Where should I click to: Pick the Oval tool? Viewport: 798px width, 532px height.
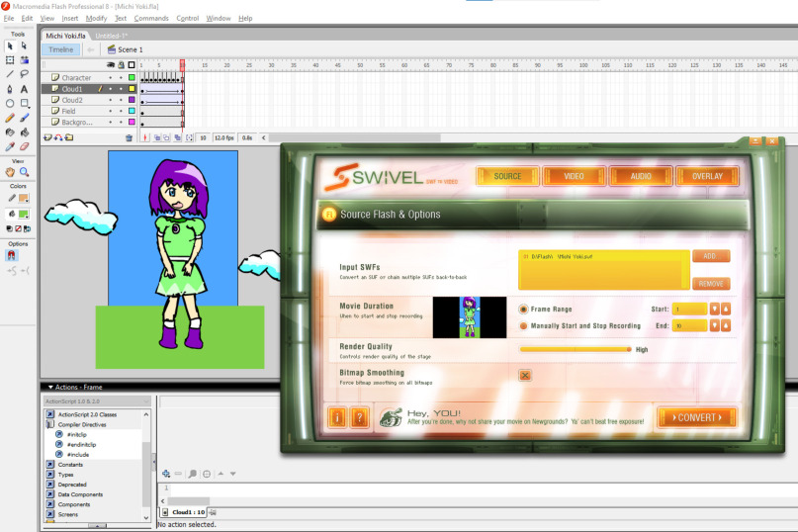click(x=10, y=103)
